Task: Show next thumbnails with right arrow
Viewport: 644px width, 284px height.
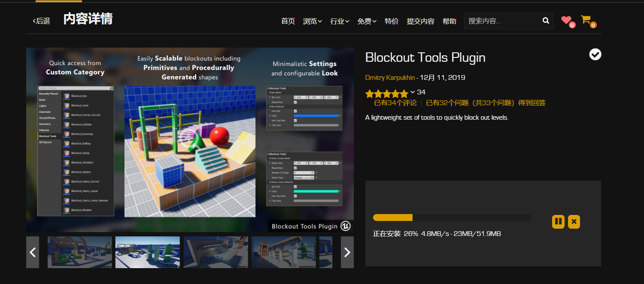Action: click(x=347, y=252)
